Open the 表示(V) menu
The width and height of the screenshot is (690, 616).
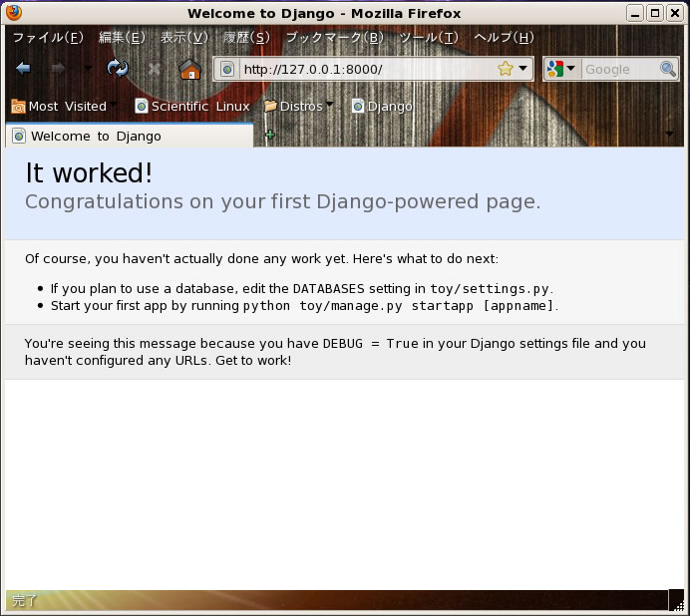pos(183,38)
